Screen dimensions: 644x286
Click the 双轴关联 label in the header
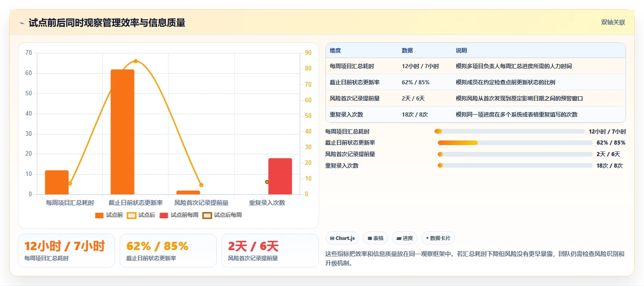[613, 23]
